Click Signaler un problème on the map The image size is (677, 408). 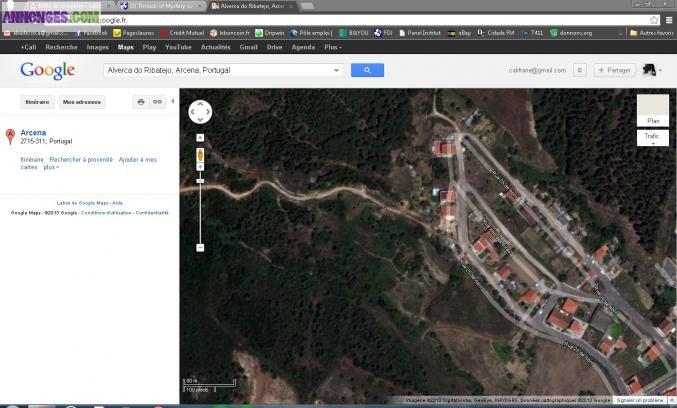click(x=640, y=400)
